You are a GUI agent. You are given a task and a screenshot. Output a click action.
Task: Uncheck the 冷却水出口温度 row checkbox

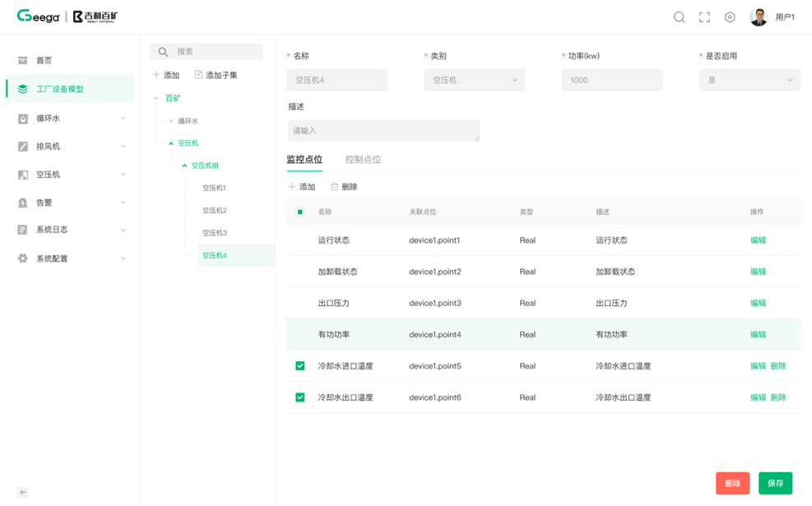[x=300, y=397]
